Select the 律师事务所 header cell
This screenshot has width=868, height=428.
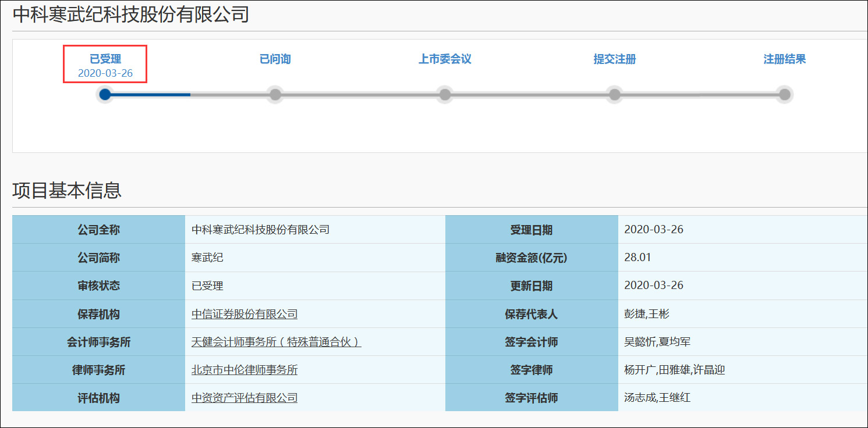click(98, 370)
